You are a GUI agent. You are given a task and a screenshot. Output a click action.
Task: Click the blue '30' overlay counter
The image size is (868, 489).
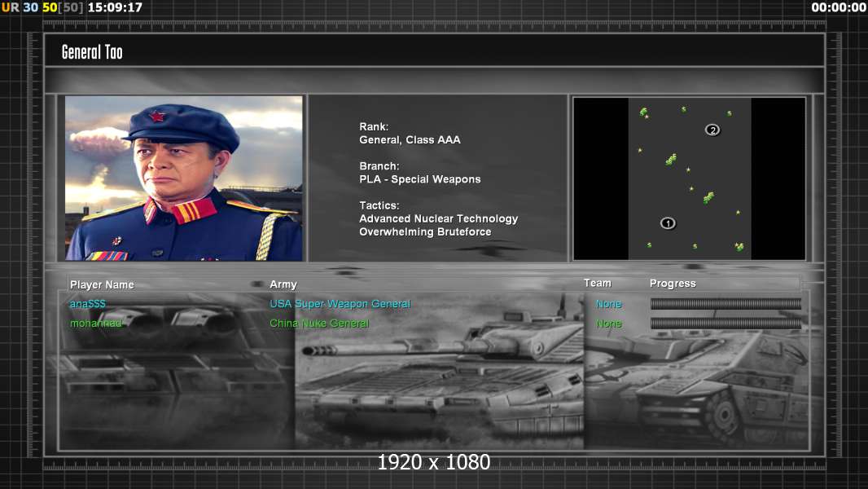point(30,8)
